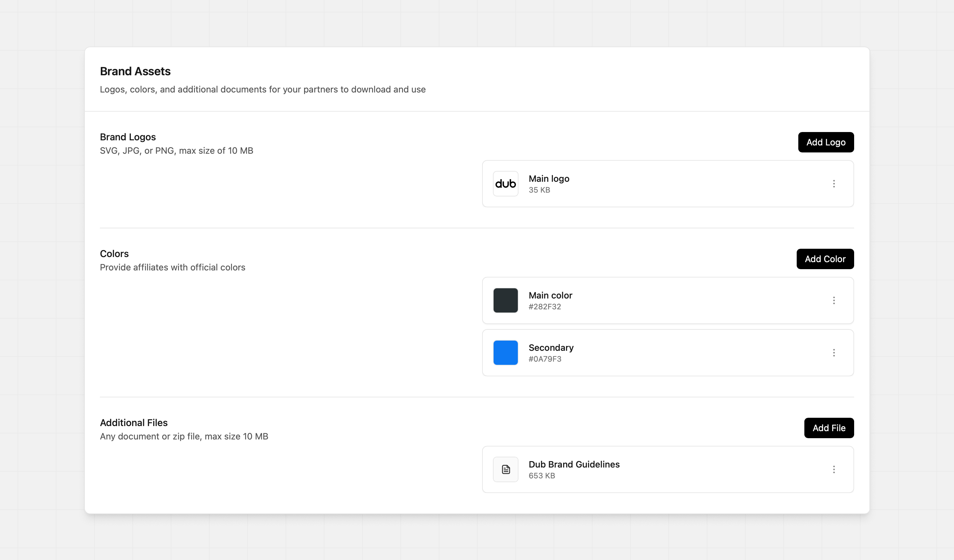Open the Main color options menu
Screen dimensions: 954x560
click(834, 300)
